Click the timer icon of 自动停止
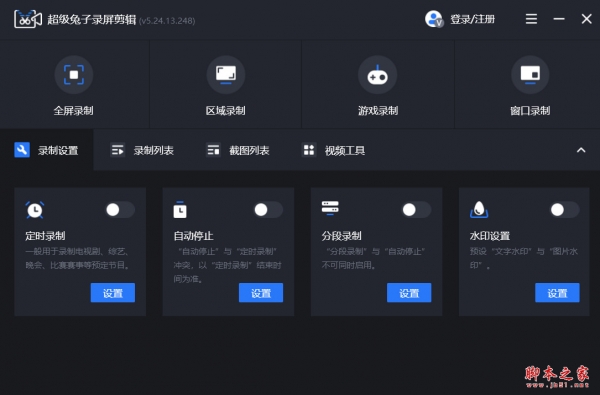This screenshot has height=395, width=600. click(x=180, y=210)
